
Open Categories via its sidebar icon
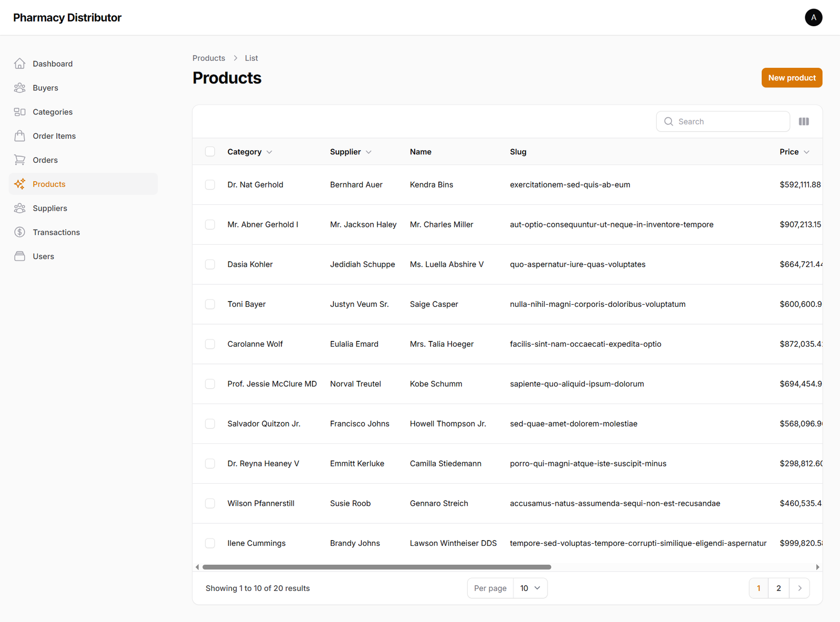coord(20,112)
